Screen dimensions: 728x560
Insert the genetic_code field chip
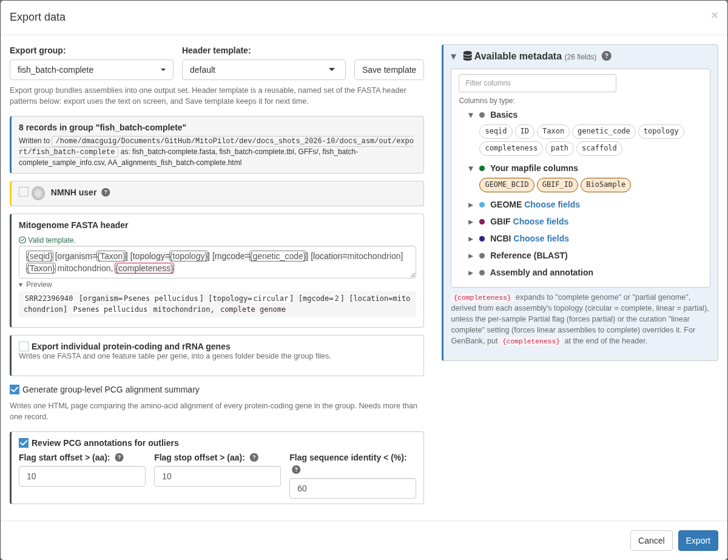tap(604, 132)
